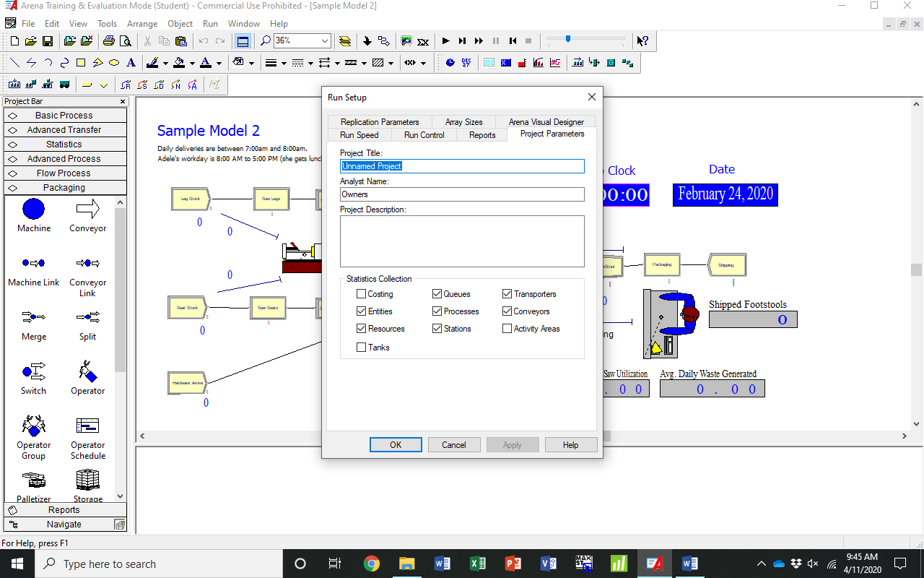Expand the Basic Process panel
924x578 pixels.
click(64, 116)
